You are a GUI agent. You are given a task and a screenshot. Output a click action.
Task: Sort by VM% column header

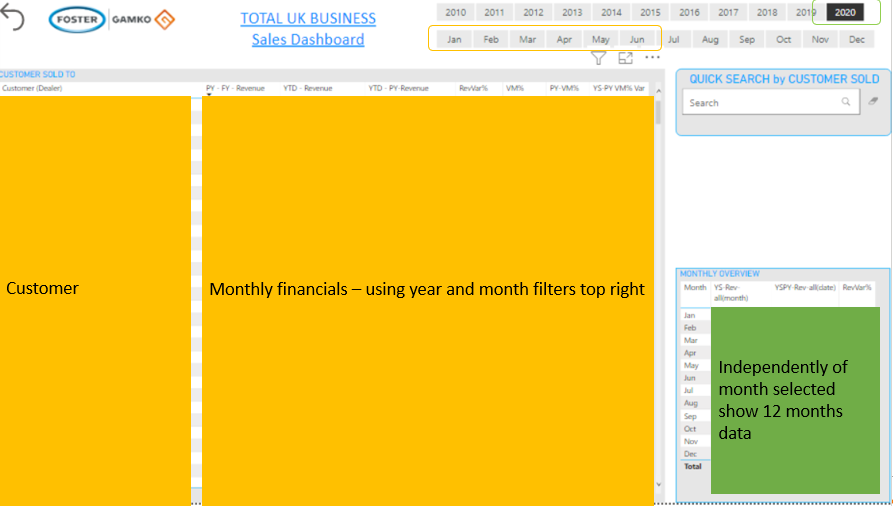(x=515, y=88)
